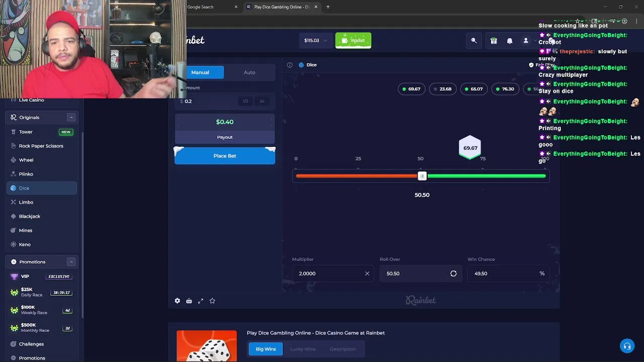Screen dimensions: 644x362
Task: Open a new browser tab with plus
Action: [328, 7]
